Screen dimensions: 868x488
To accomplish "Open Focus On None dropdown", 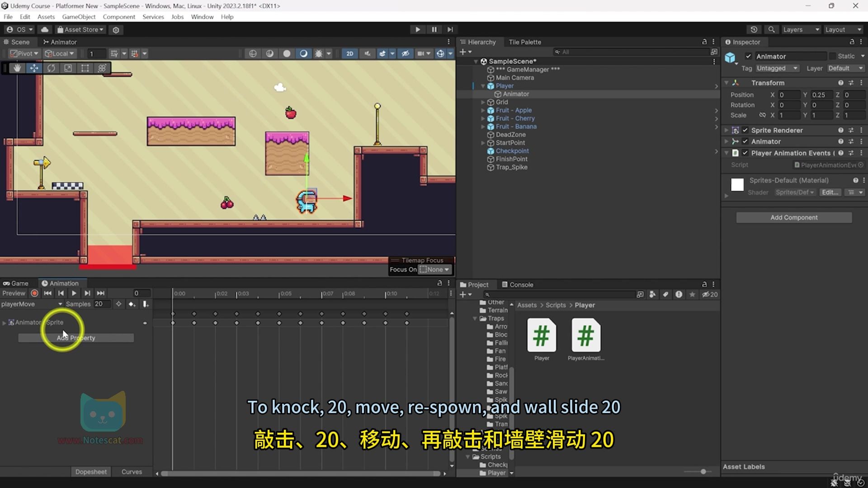I will 435,270.
